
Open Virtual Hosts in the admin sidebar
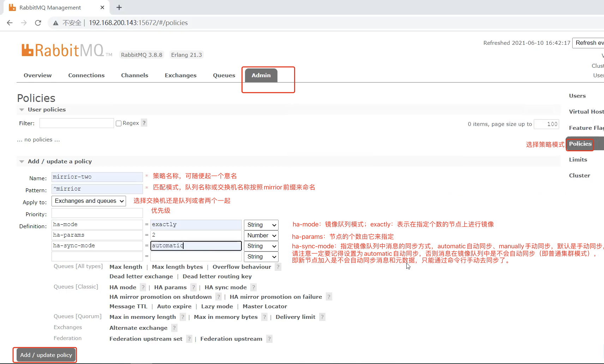(586, 112)
